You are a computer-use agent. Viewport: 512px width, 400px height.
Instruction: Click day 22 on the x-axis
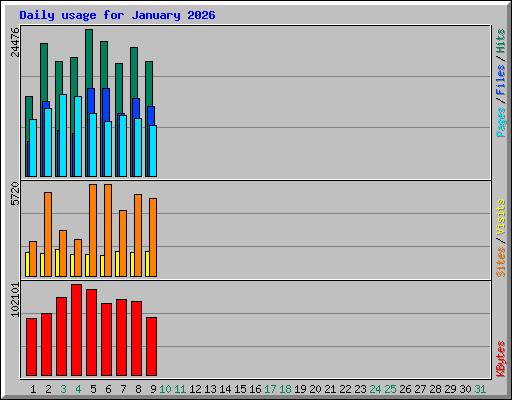[345, 389]
